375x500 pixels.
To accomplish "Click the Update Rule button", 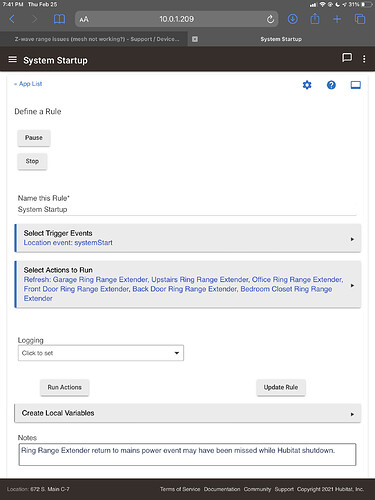I will 281,387.
